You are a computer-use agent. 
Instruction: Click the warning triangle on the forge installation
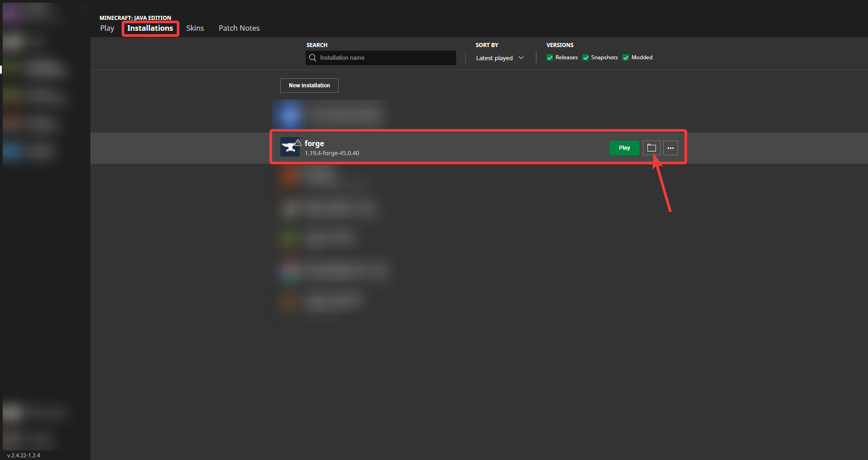[x=298, y=141]
